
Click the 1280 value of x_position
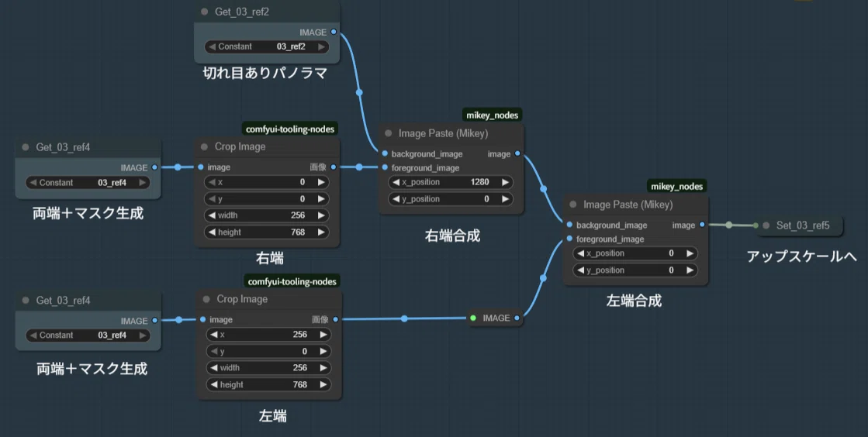[x=479, y=182]
